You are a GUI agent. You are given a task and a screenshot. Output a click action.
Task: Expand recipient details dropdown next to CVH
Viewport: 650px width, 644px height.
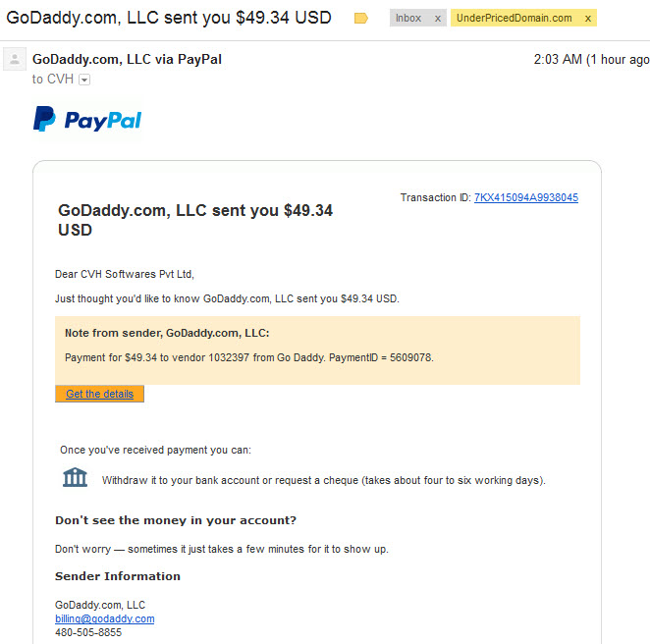click(x=84, y=80)
